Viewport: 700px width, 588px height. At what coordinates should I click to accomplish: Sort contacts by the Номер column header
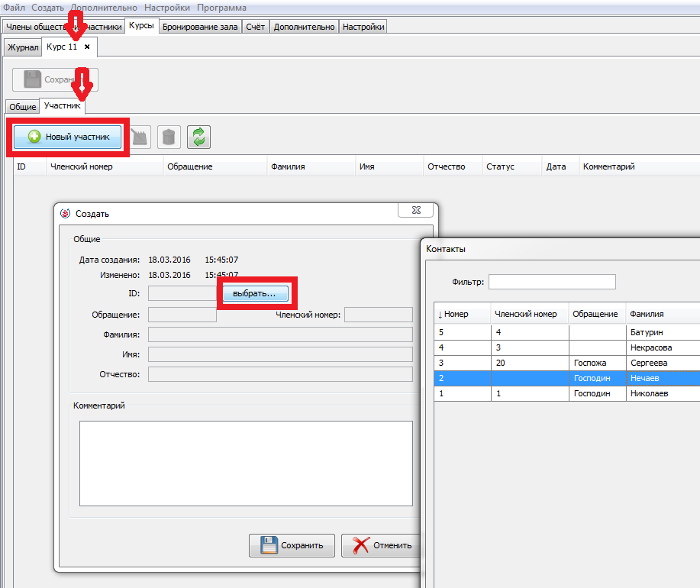click(x=463, y=314)
